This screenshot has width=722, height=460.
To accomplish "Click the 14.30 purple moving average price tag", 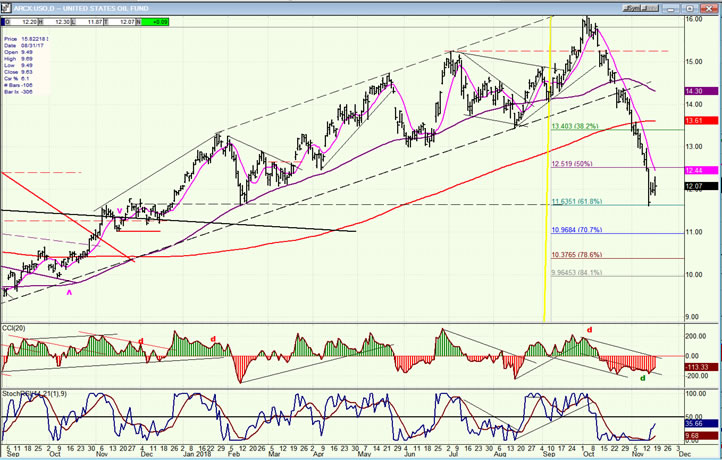I will 701,92.
